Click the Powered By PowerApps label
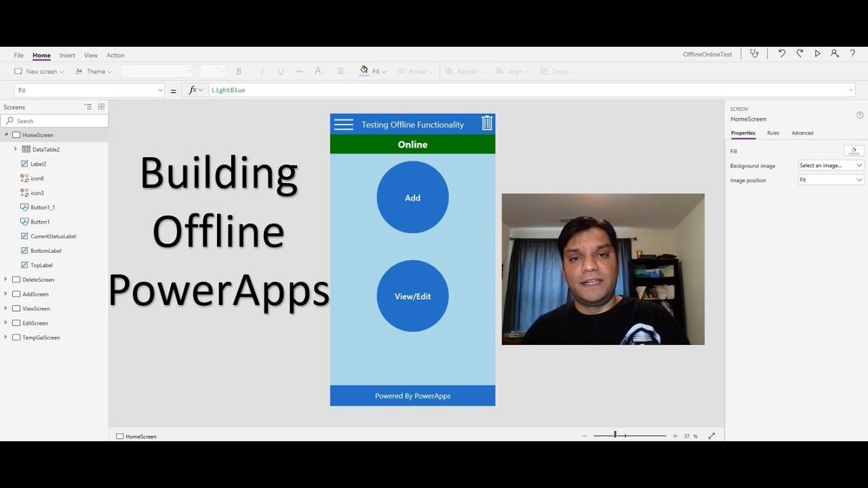 412,396
